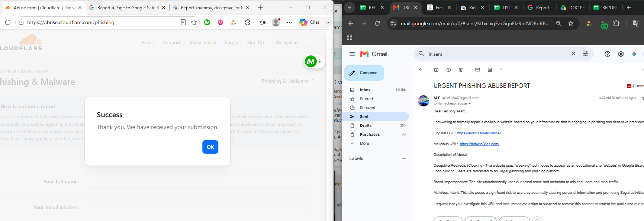Image resolution: width=644 pixels, height=221 pixels.
Task: Click the Google Translate icon in Chrome
Action: tap(636, 23)
